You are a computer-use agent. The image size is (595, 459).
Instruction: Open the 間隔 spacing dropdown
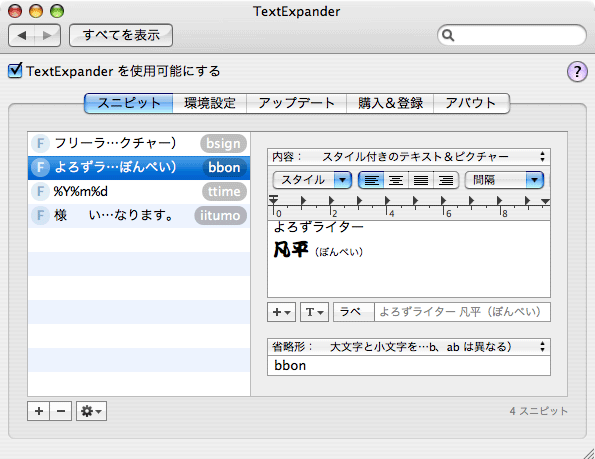pyautogui.click(x=504, y=180)
